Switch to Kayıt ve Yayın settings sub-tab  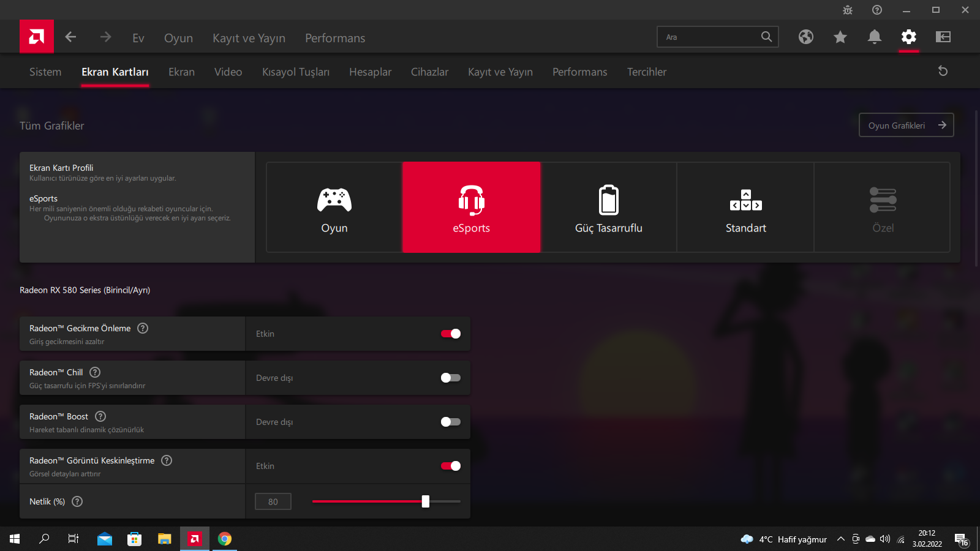500,72
